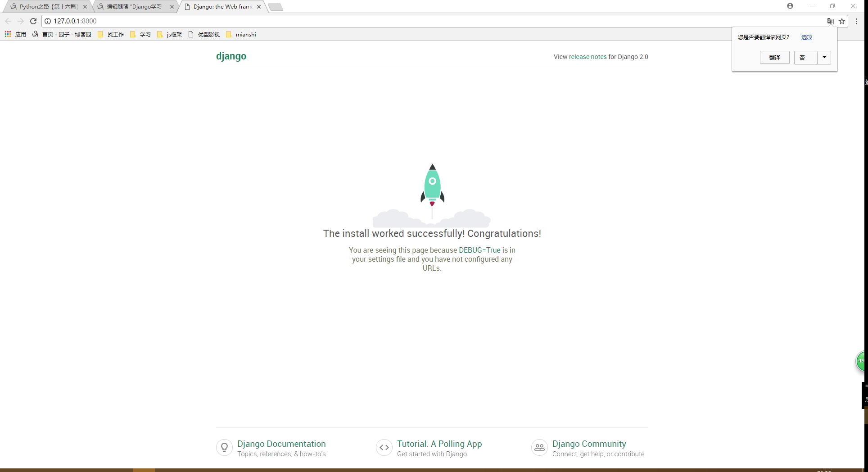Switch to the '编辑随笔 Django学习' tab
This screenshot has height=472, width=868.
[x=134, y=7]
